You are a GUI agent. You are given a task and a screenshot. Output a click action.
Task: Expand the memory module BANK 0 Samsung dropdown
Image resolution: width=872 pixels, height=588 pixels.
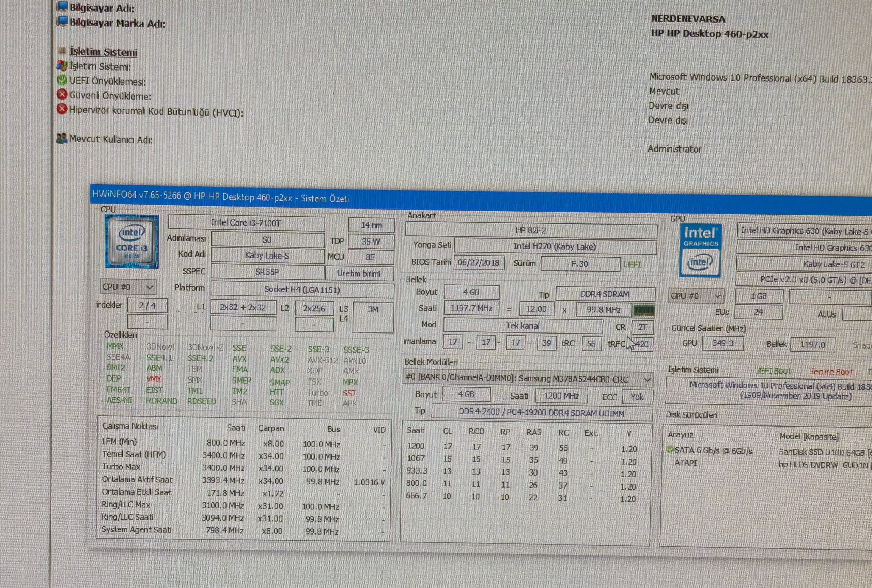click(x=528, y=379)
